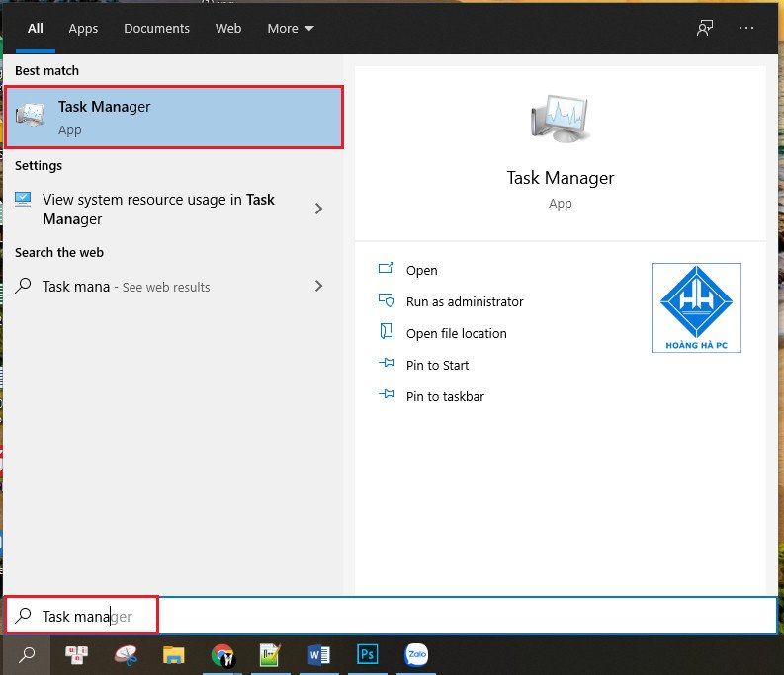
Task: Open Snipping Tool from the taskbar
Action: [126, 654]
